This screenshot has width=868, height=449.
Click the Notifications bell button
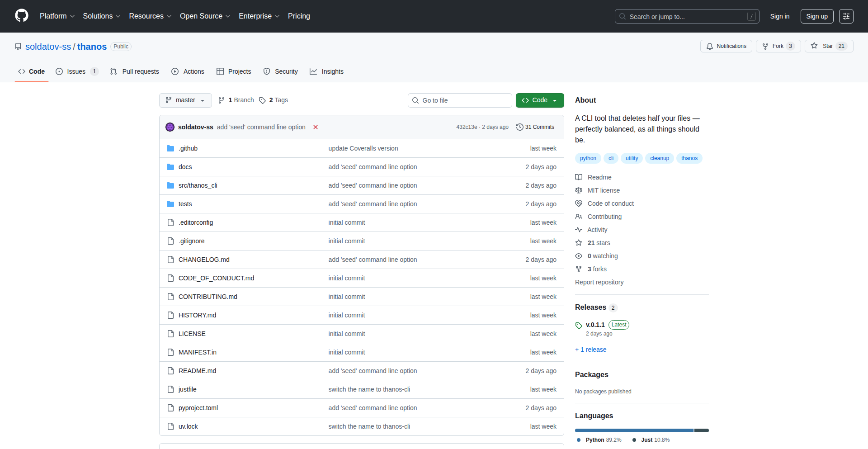[726, 46]
